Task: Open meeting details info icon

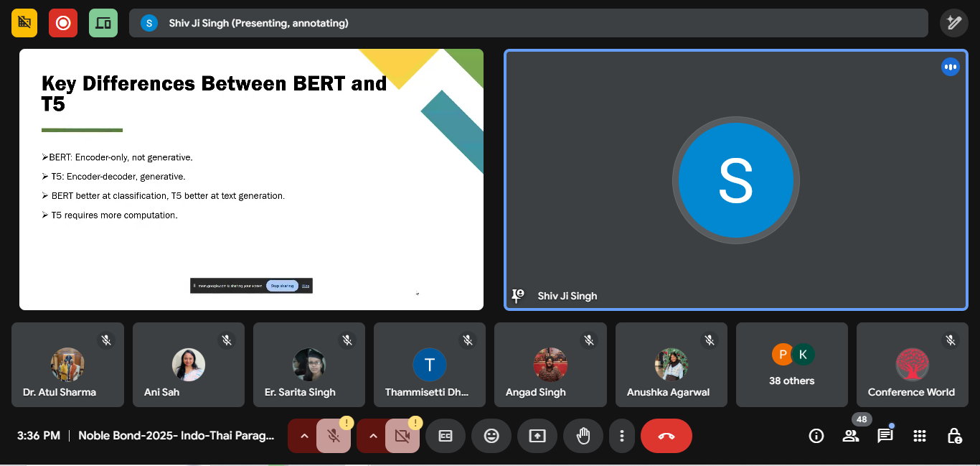Action: pyautogui.click(x=816, y=436)
